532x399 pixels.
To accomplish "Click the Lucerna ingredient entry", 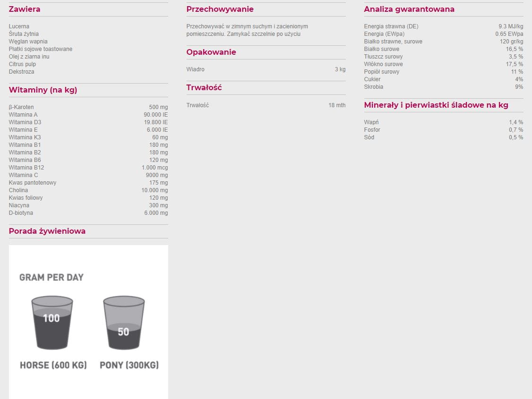I will [x=19, y=26].
